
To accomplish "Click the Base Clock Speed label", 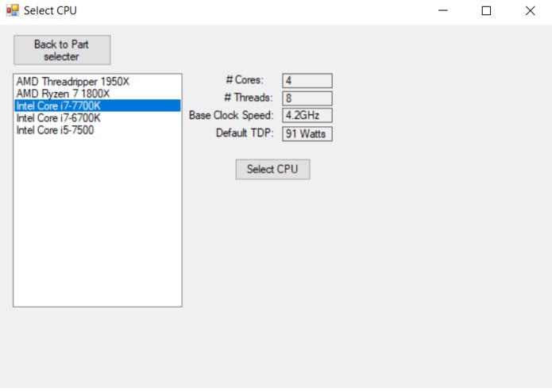I will point(231,115).
